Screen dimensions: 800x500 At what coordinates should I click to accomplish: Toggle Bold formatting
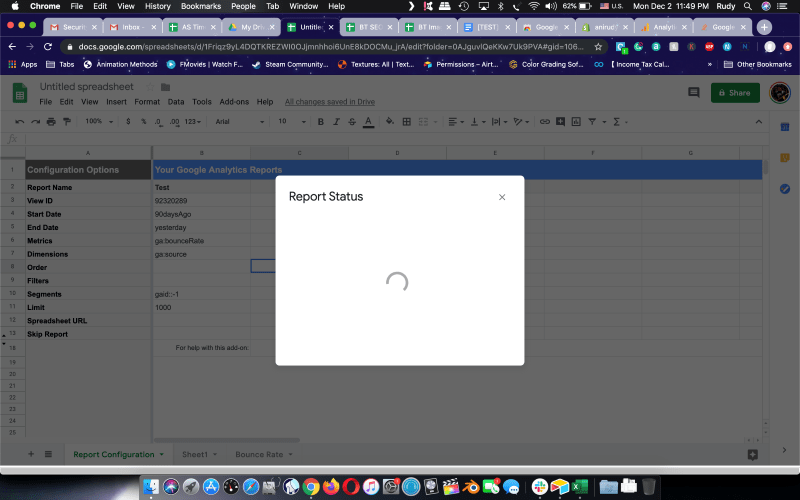(321, 121)
